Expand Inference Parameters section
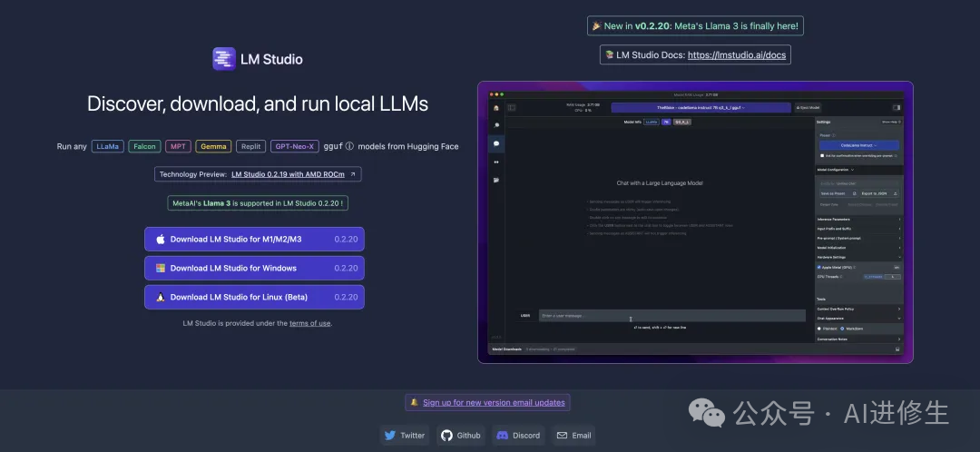The image size is (980, 452). [x=859, y=220]
